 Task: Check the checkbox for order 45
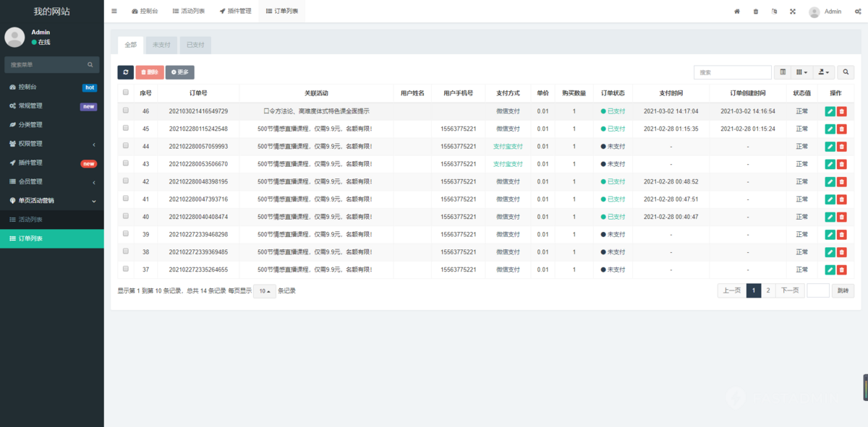(126, 128)
